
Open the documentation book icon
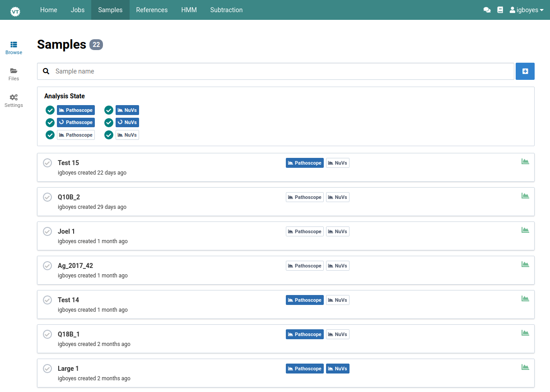point(500,10)
